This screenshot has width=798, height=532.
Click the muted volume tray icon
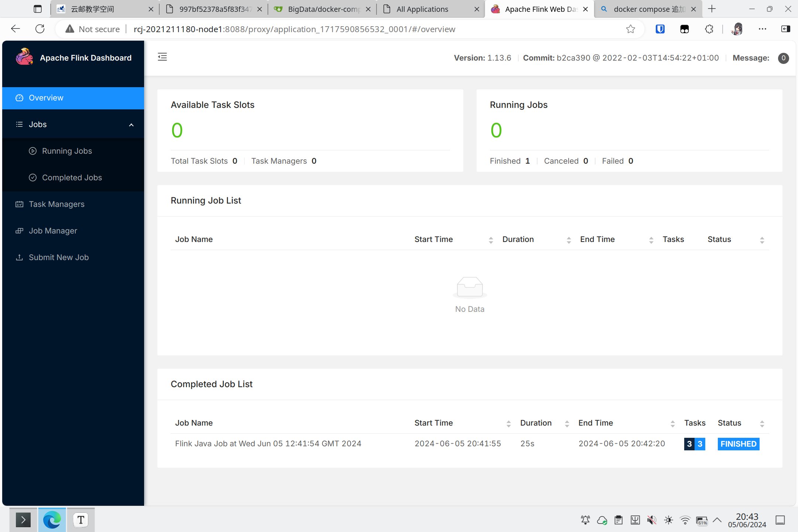pyautogui.click(x=652, y=520)
